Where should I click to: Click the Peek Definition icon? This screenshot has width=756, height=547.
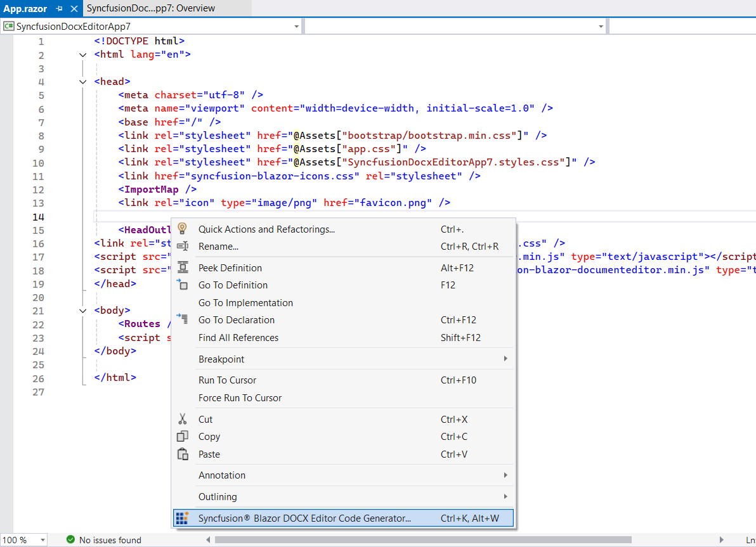click(x=183, y=267)
